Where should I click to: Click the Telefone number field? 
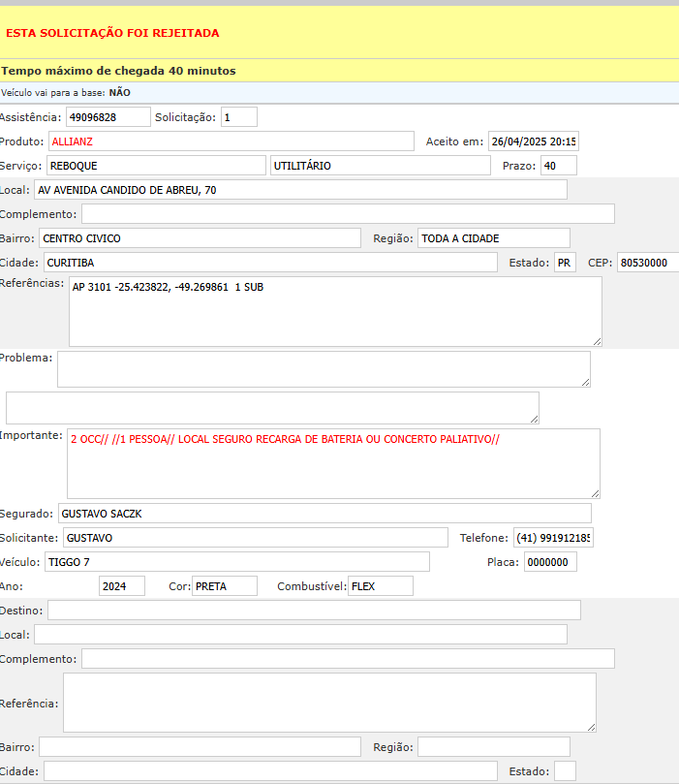[x=553, y=538]
